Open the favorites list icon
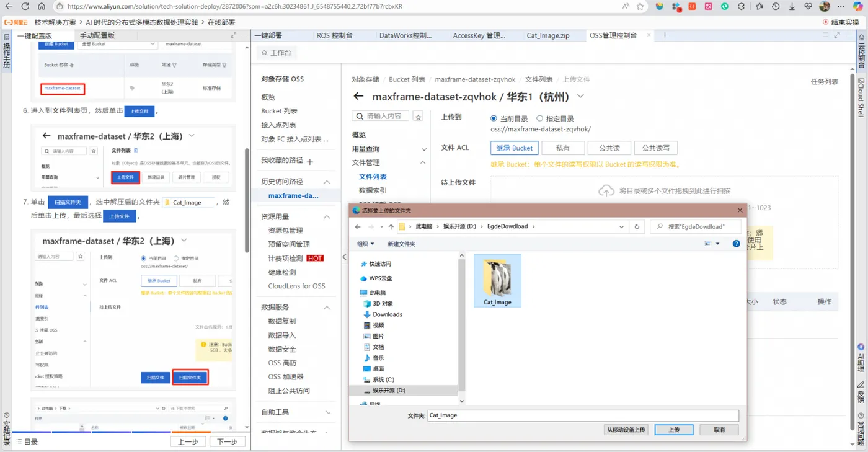 (759, 6)
